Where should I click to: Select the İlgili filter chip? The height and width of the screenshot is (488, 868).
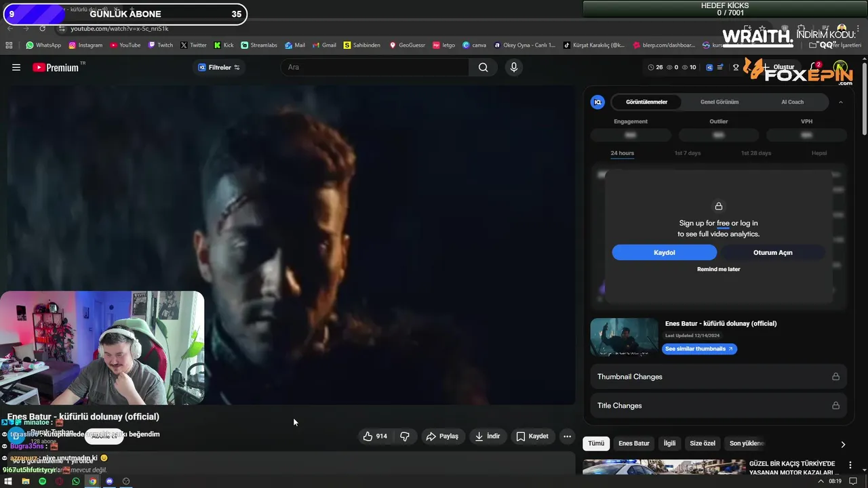click(x=669, y=443)
